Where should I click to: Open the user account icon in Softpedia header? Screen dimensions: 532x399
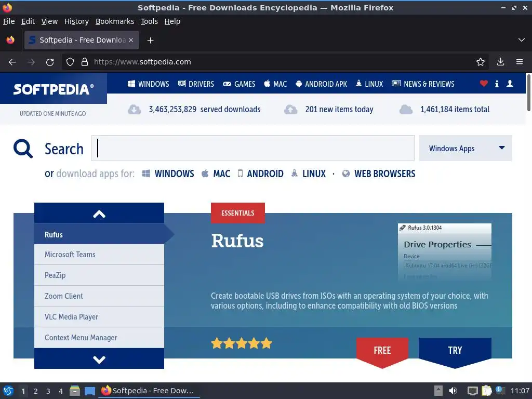(x=510, y=84)
